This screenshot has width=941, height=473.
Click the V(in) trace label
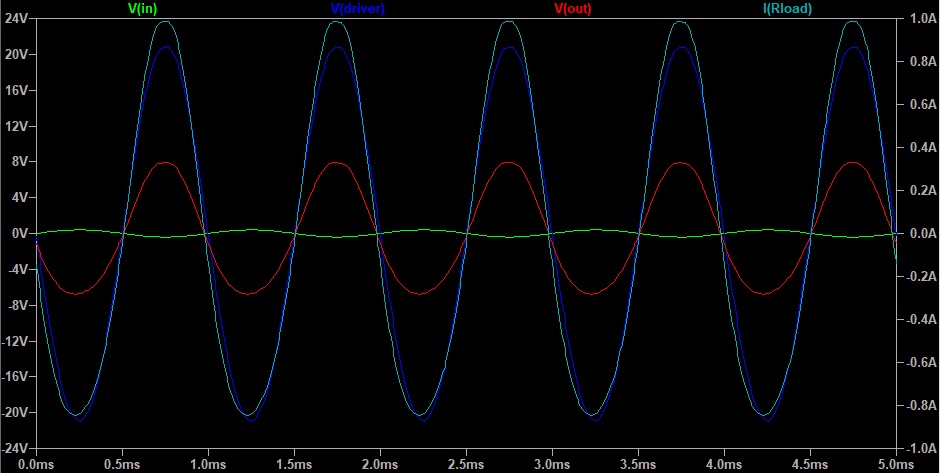pyautogui.click(x=143, y=8)
